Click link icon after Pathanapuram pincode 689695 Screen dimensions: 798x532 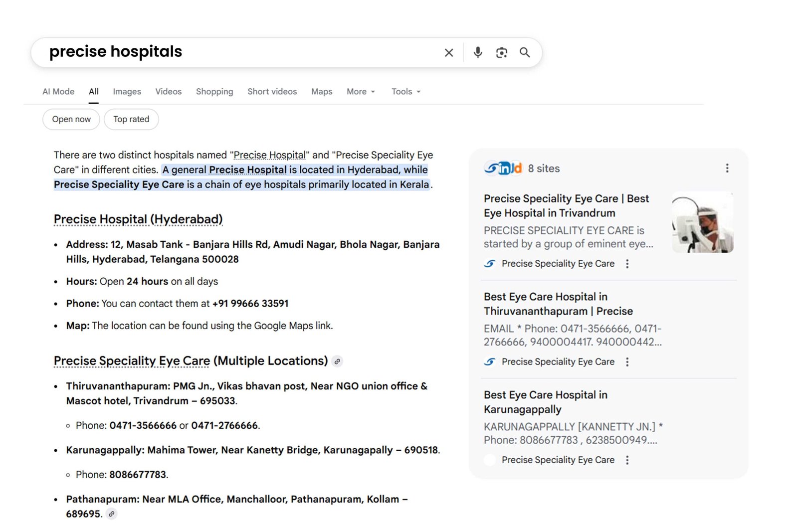coord(112,514)
